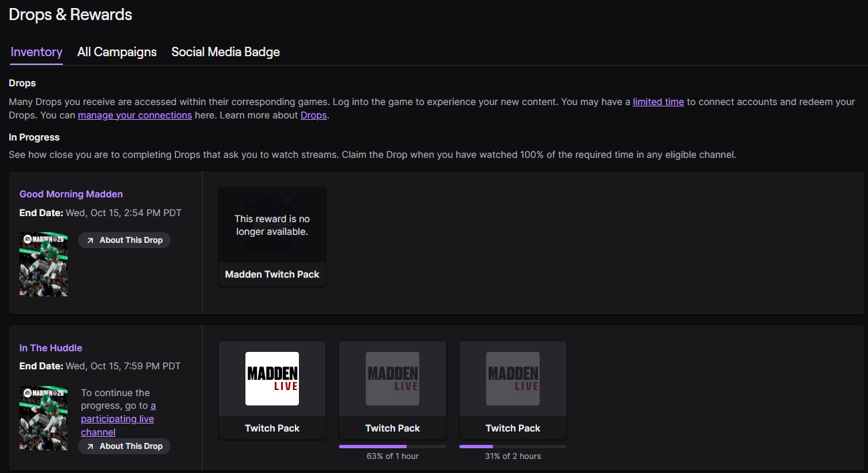Click the 31% of 2 hours progress bar
Viewport: 868px width, 473px height.
pyautogui.click(x=513, y=446)
